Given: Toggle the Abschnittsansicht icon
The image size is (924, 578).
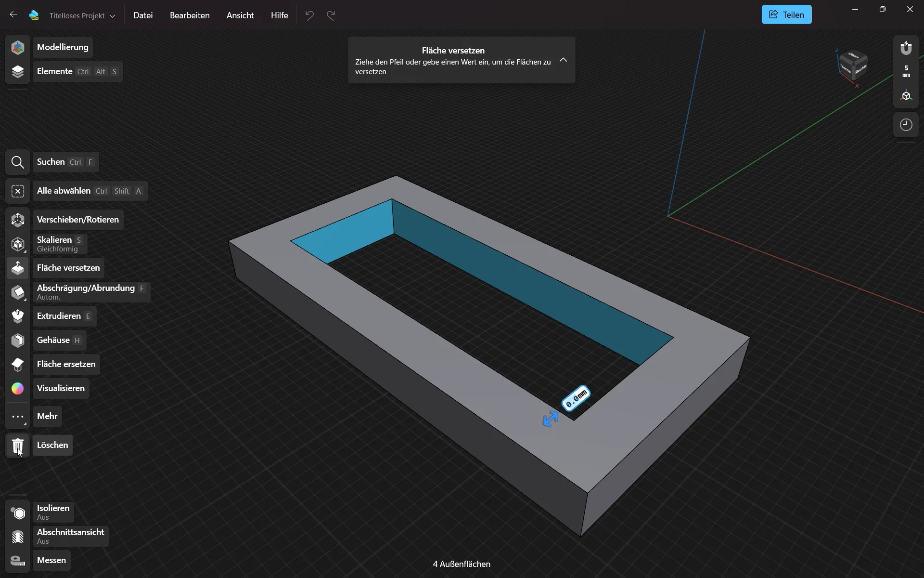Looking at the screenshot, I should pyautogui.click(x=18, y=537).
